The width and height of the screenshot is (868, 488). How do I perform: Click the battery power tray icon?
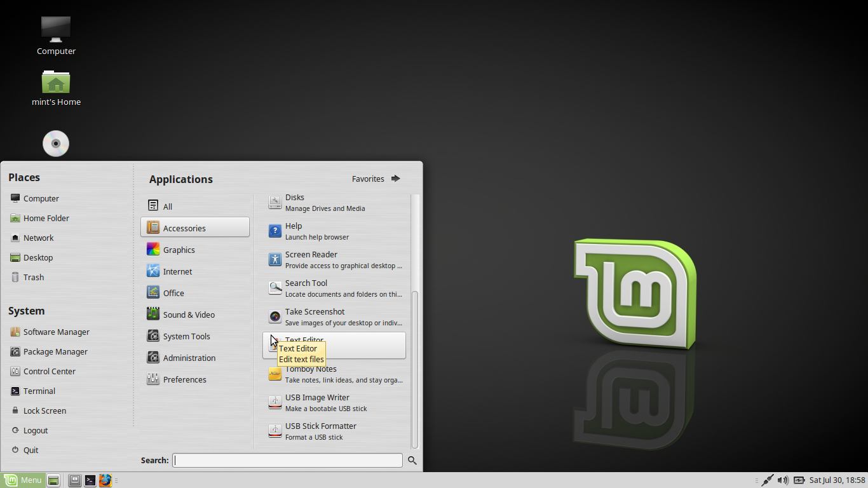point(799,480)
